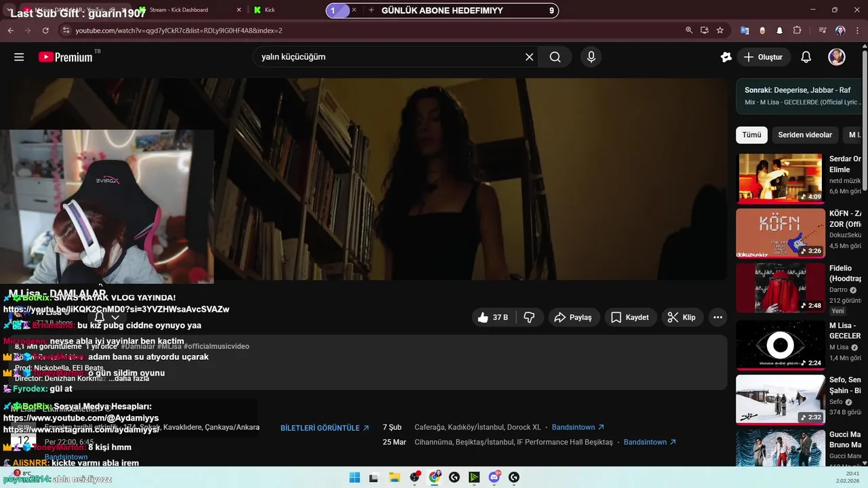Run search with magnifier button
The width and height of the screenshot is (868, 488).
pos(555,57)
